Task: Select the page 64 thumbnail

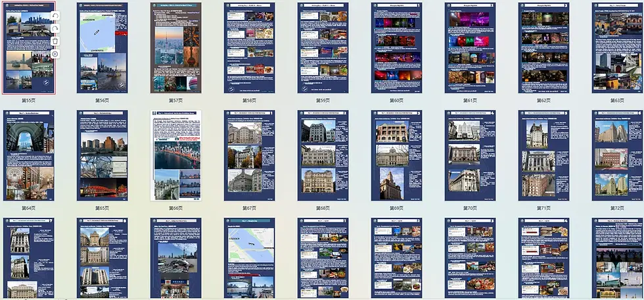Action: tap(29, 155)
